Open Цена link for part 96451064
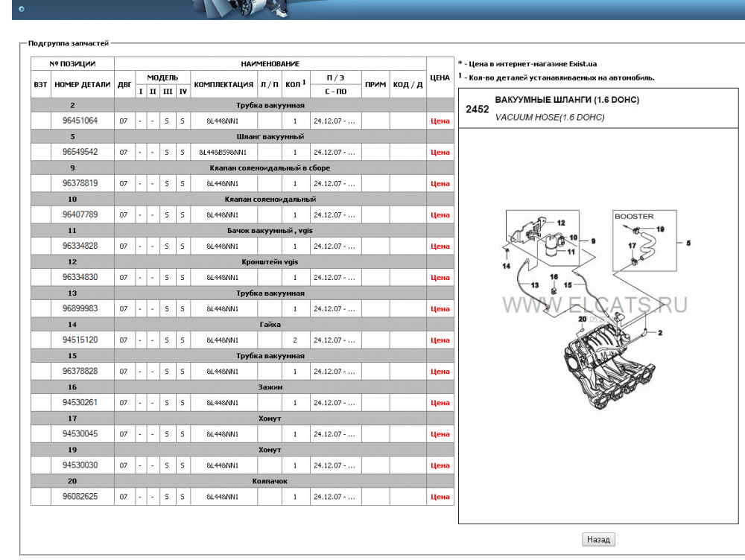745x560 pixels. [440, 121]
